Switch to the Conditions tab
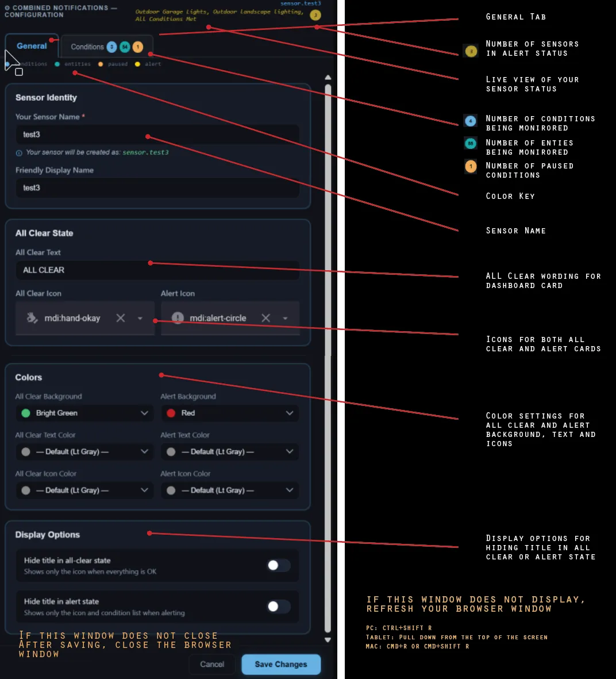The width and height of the screenshot is (616, 679). (x=107, y=47)
